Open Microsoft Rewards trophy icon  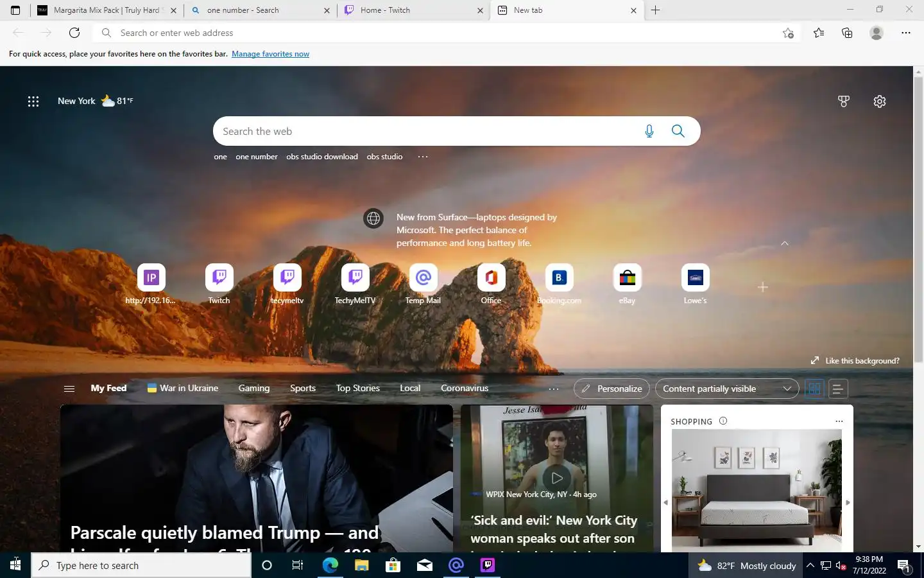(x=844, y=101)
